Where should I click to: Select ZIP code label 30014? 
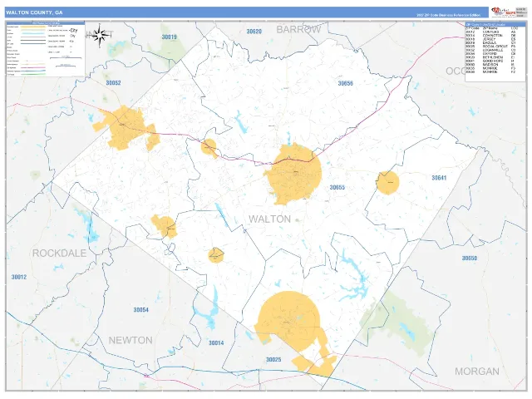coord(216,343)
